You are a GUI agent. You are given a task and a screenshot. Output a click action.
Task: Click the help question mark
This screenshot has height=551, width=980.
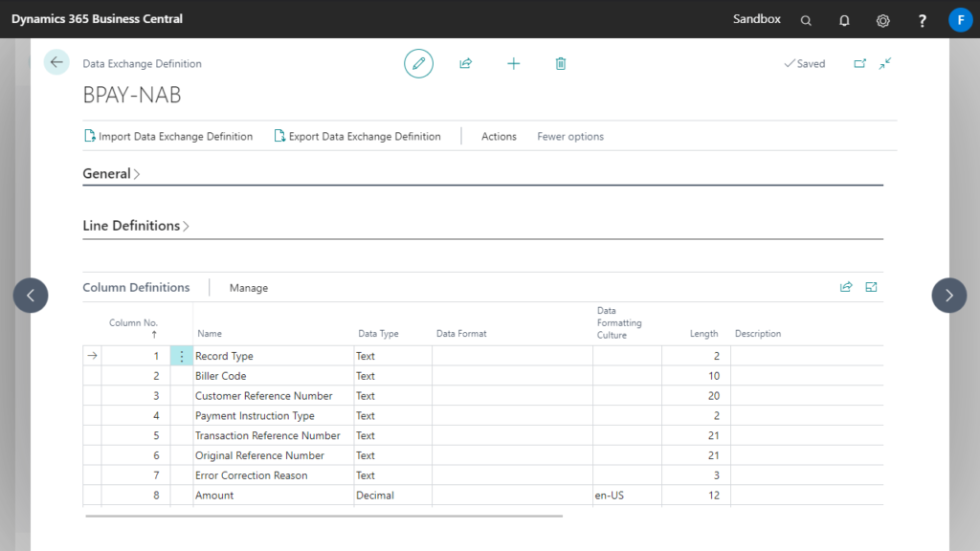click(x=922, y=20)
